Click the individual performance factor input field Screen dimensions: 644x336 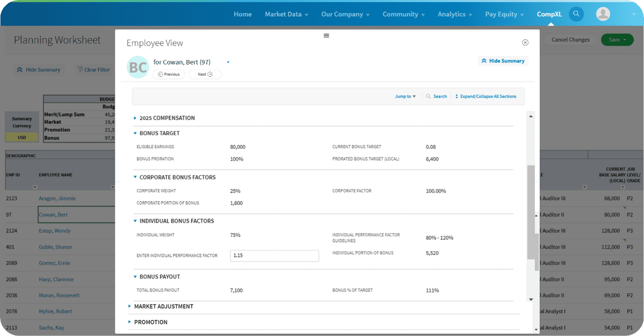click(274, 256)
